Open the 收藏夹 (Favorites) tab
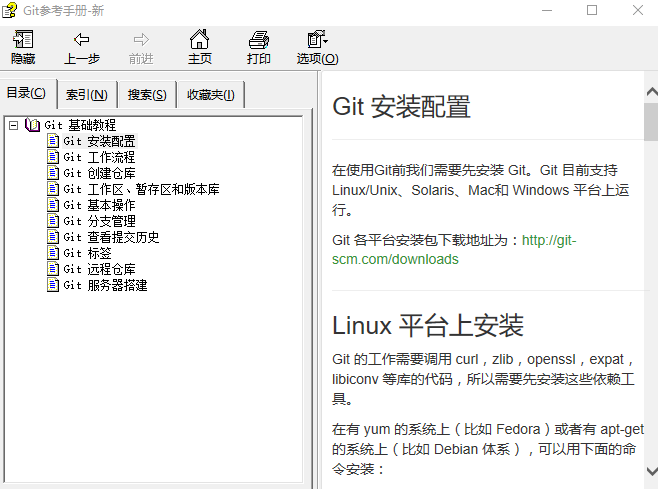 point(210,95)
